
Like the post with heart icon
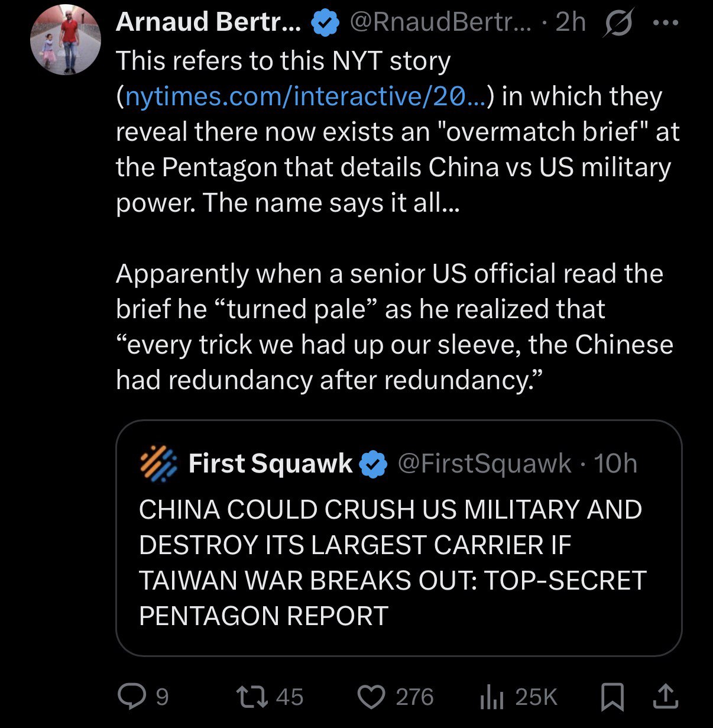(x=371, y=697)
